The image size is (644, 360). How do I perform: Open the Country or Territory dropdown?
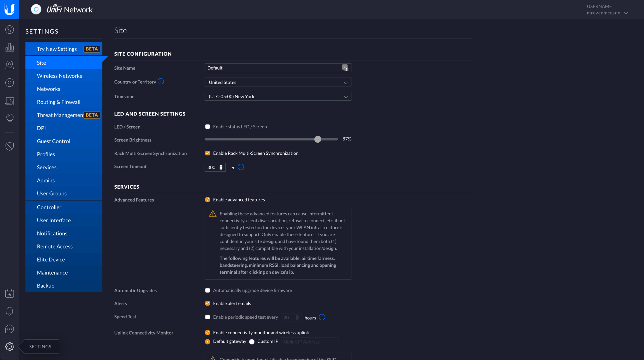[278, 82]
